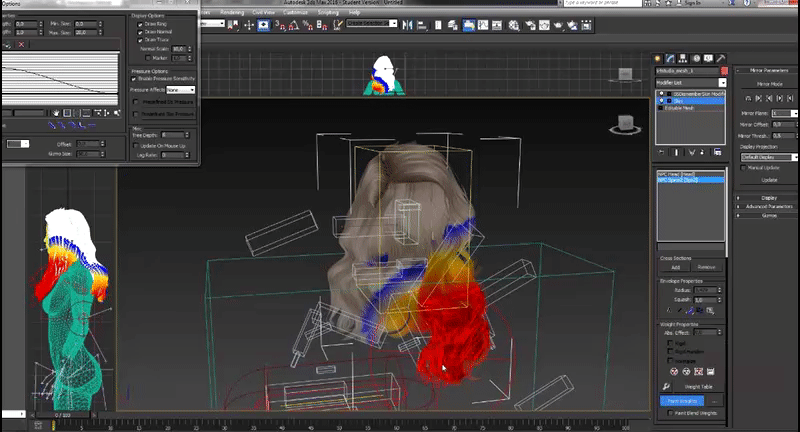Open the Display command panel tab
This screenshot has width=800, height=432.
coord(708,59)
